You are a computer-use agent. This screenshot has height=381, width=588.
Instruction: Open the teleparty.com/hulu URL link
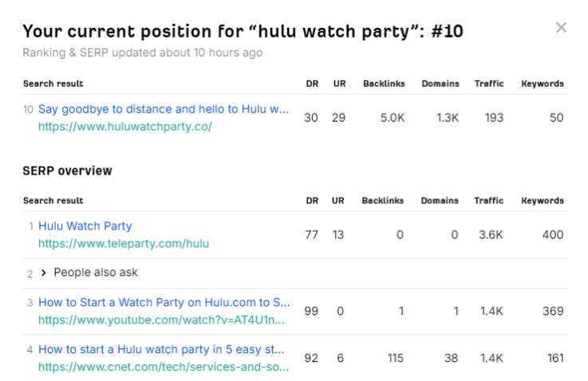(x=124, y=243)
